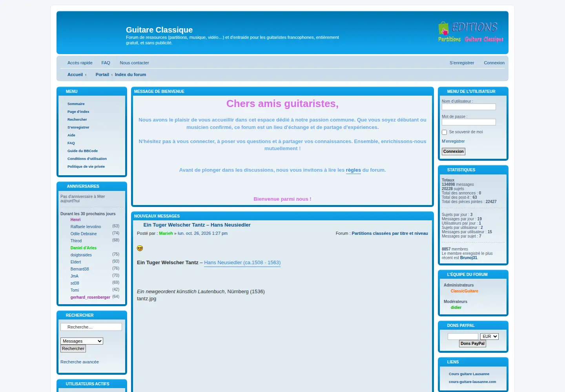The height and width of the screenshot is (392, 565).
Task: Open forum 'Partitions classées par titre et niveau'
Action: click(390, 233)
